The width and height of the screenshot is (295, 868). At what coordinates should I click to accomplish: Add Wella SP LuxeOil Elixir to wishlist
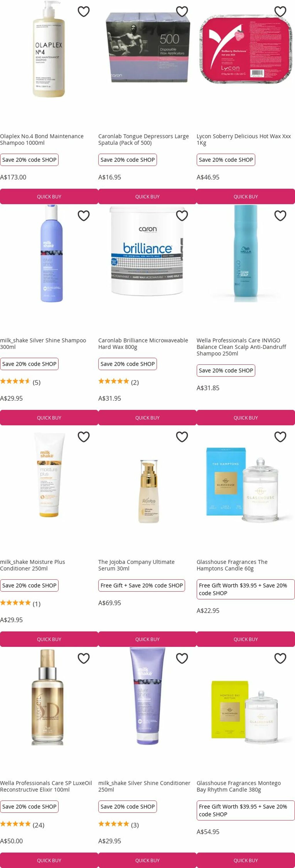84,658
